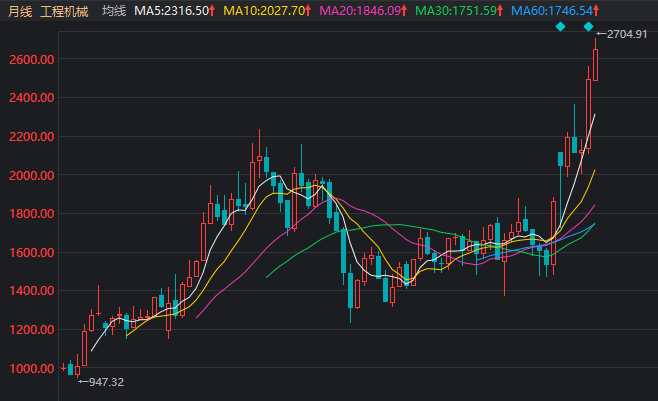
Task: Click the left cyan diamond marker
Action: 561,25
